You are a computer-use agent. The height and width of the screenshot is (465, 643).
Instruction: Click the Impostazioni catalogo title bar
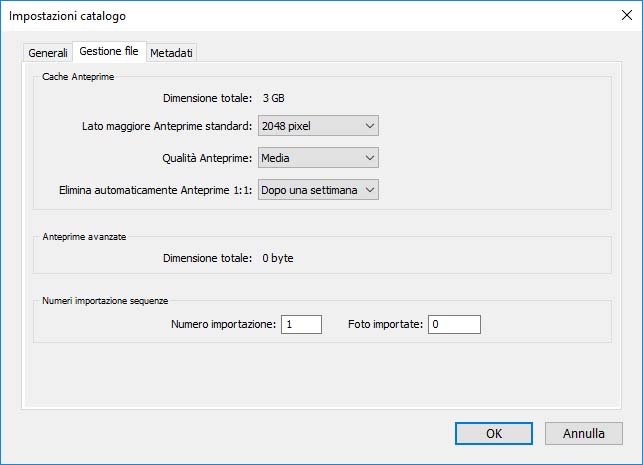[x=300, y=16]
